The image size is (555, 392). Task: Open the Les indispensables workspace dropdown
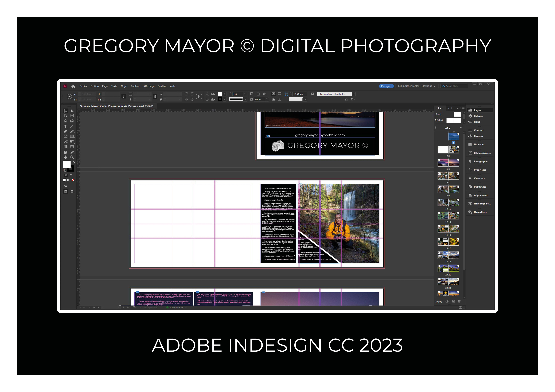tap(417, 86)
